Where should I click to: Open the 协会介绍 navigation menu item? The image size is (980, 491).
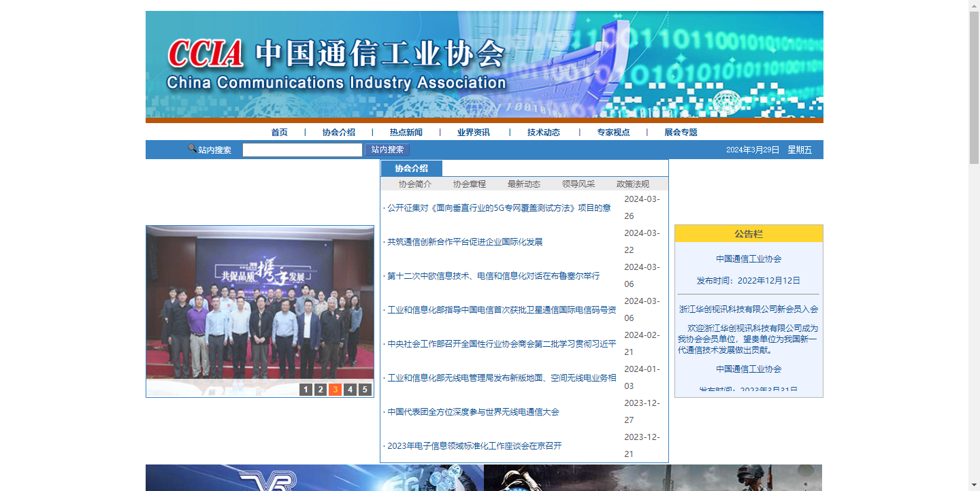click(x=339, y=133)
